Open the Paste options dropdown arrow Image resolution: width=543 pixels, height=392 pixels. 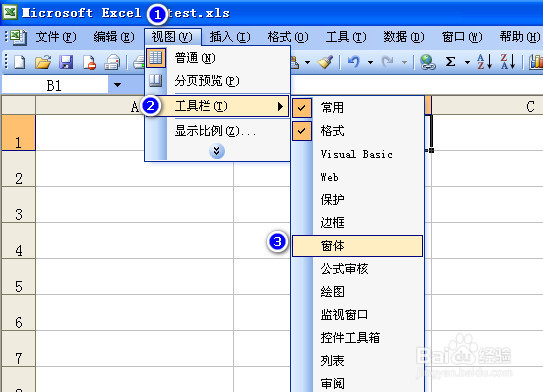pos(307,63)
